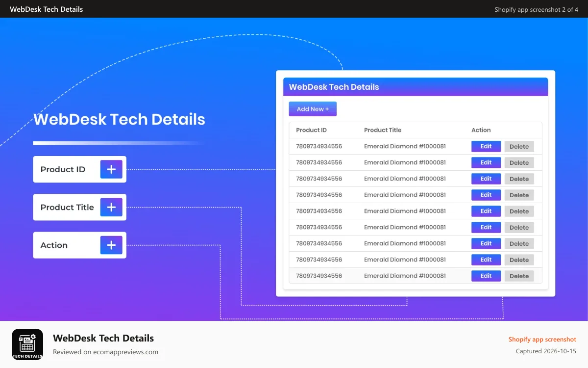This screenshot has width=588, height=368.
Task: Click the plus icon beside Product ID
Action: coord(111,169)
